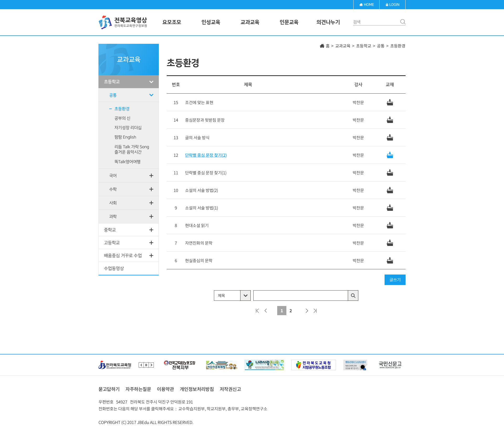Open the 개인정보처리방침 footer link
This screenshot has height=435, width=504.
point(197,389)
